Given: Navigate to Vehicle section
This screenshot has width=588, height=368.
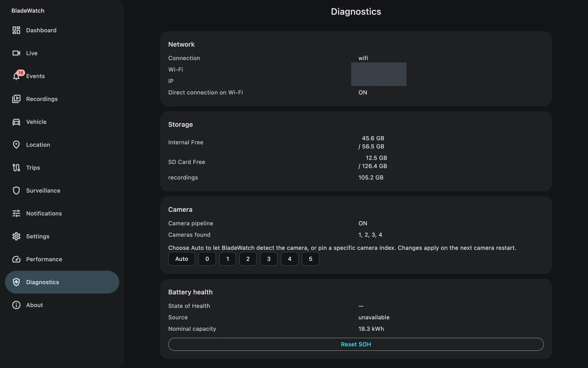Looking at the screenshot, I should click(62, 122).
